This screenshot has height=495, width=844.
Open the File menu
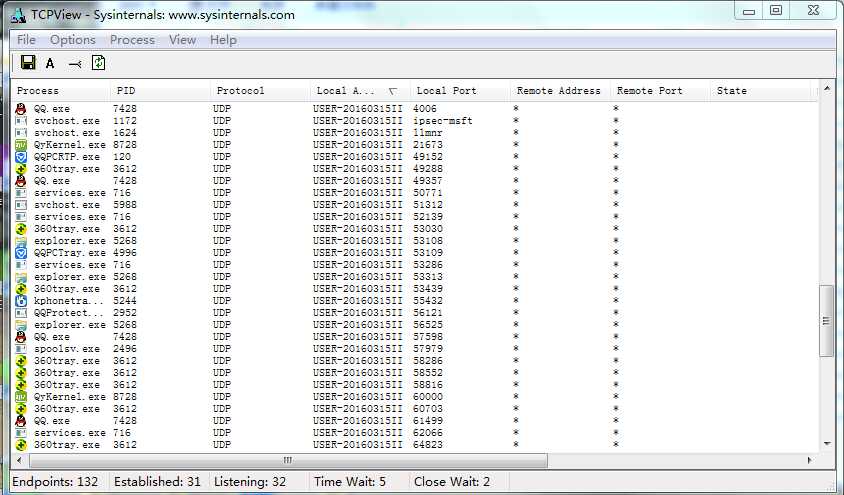(26, 40)
